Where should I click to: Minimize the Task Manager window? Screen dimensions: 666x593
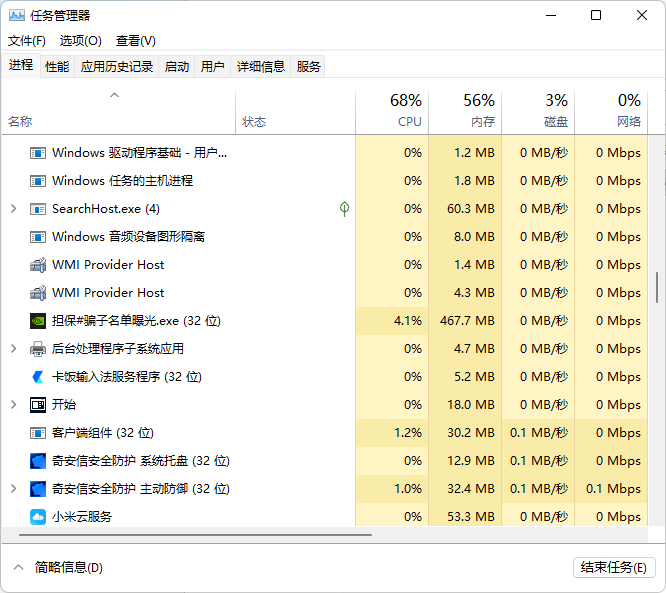pos(551,16)
